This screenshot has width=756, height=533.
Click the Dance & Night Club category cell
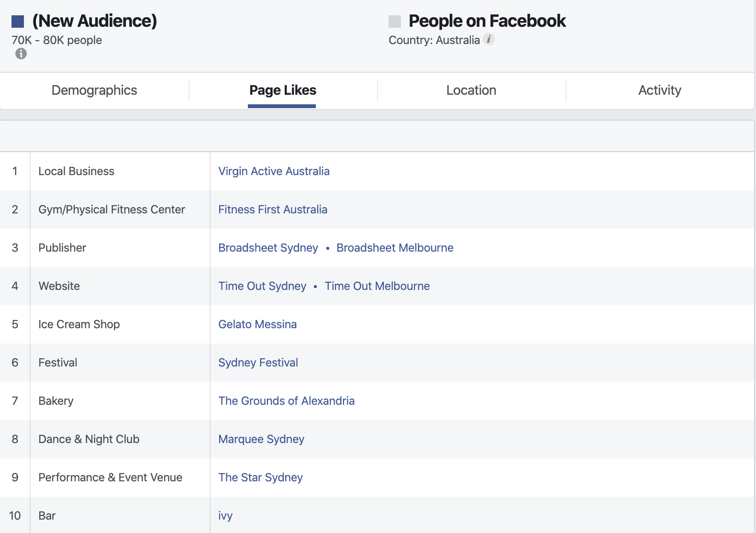pyautogui.click(x=120, y=439)
